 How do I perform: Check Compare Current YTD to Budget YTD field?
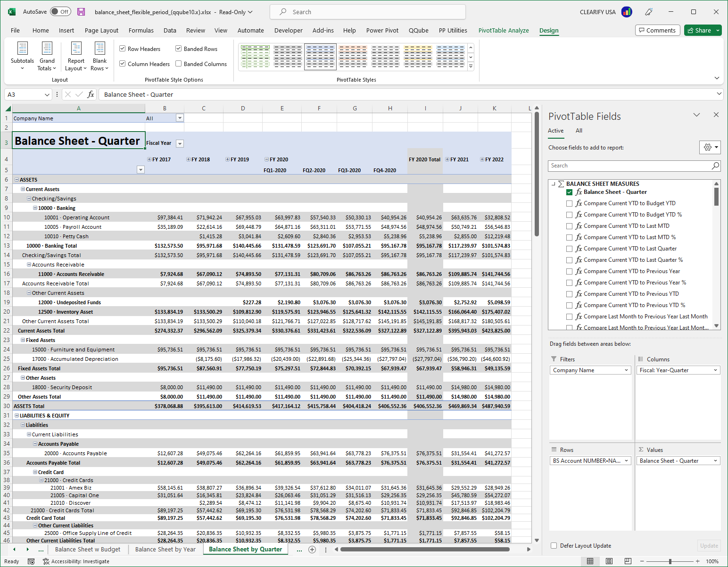[x=570, y=203]
